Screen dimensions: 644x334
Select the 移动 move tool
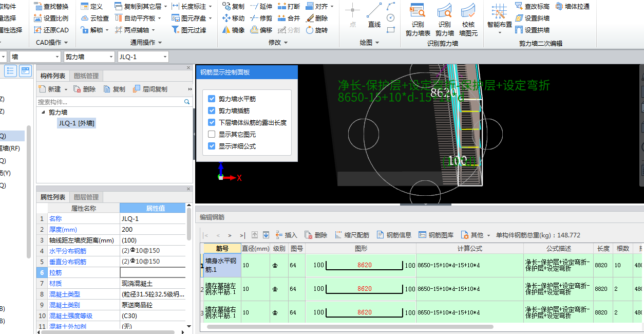(x=233, y=18)
